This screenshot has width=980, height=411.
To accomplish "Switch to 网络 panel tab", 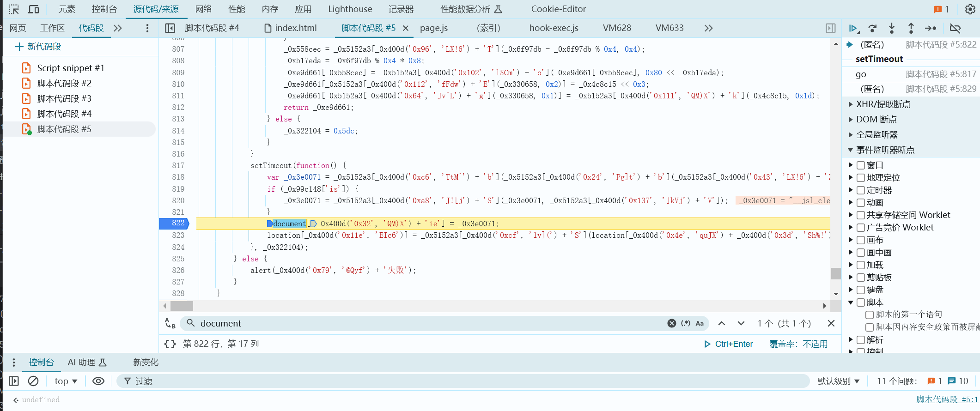I will click(203, 9).
